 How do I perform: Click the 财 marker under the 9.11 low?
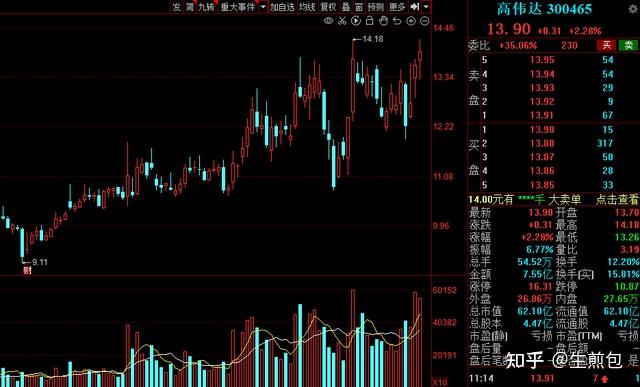(27, 270)
